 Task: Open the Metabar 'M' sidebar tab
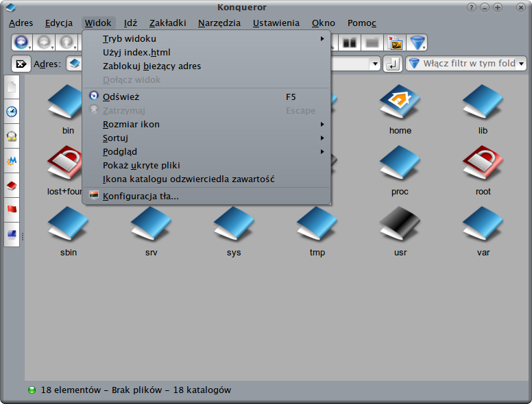12,161
